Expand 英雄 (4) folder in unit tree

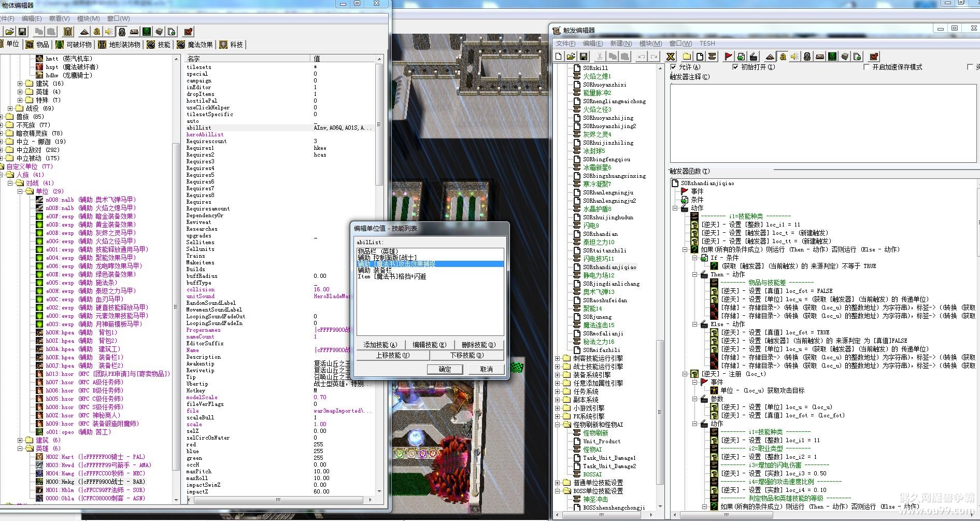[x=20, y=92]
